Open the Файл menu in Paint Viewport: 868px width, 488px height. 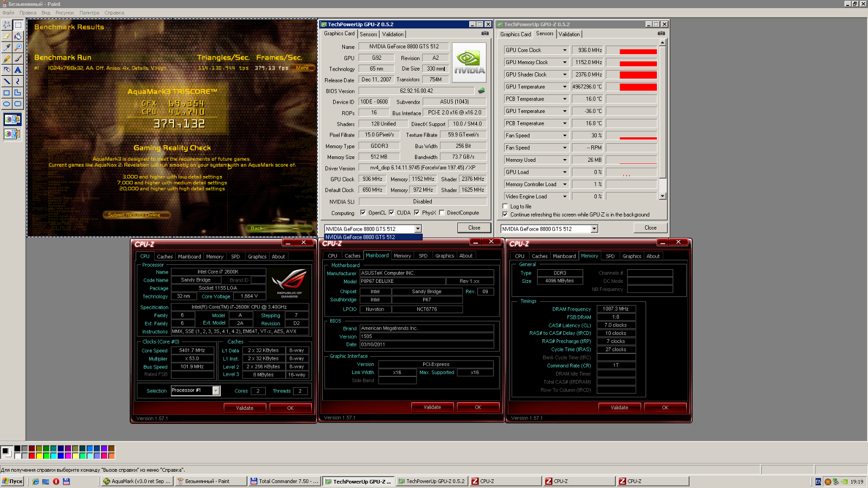click(x=8, y=12)
